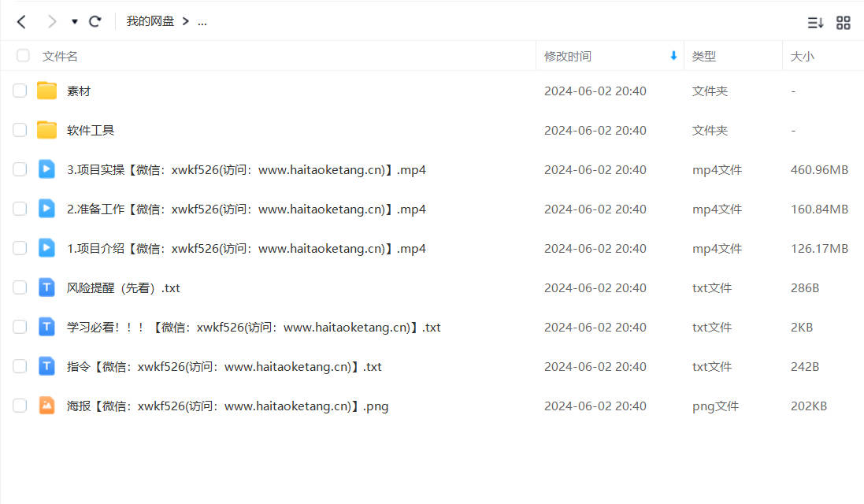Click the 文件夹 type cell of 素材
This screenshot has height=504, width=864.
point(710,91)
